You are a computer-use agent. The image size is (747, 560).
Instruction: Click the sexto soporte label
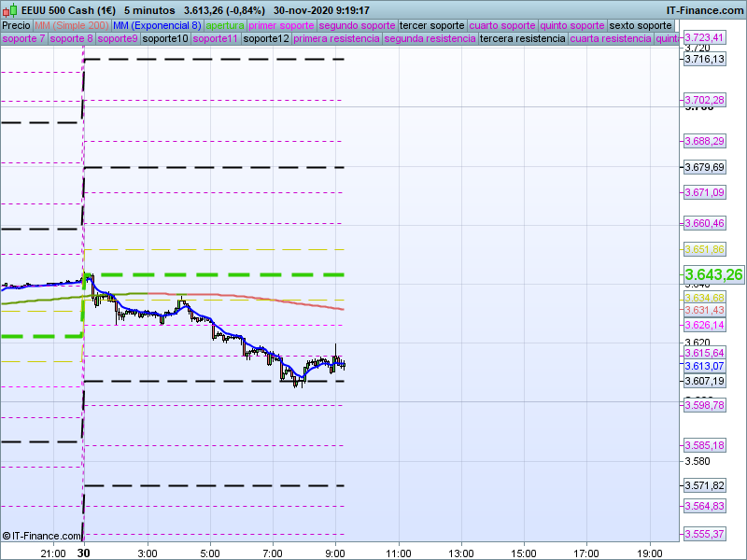click(x=641, y=26)
